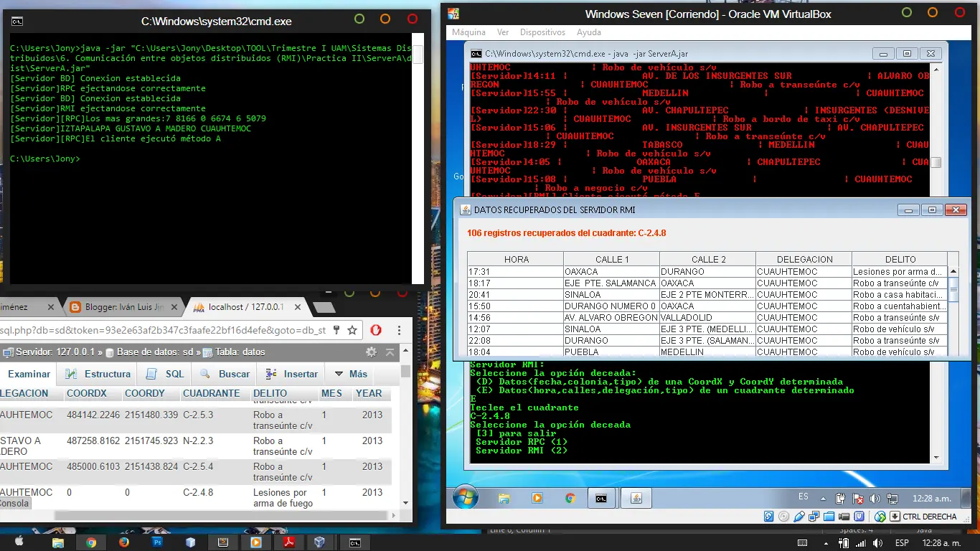Viewport: 980px width, 551px height.
Task: Collapse the phpMyAdmin top bar with arrow icon
Action: pos(390,352)
